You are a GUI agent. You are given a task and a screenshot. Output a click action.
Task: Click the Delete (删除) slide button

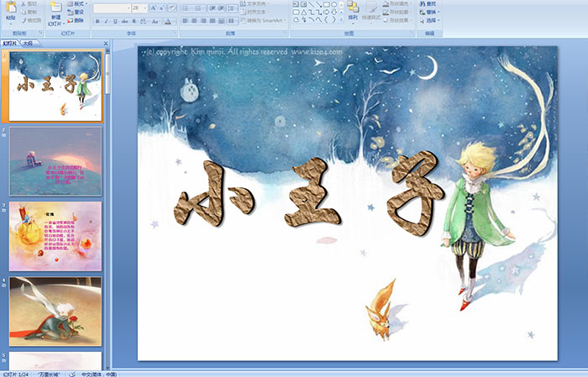coord(76,20)
